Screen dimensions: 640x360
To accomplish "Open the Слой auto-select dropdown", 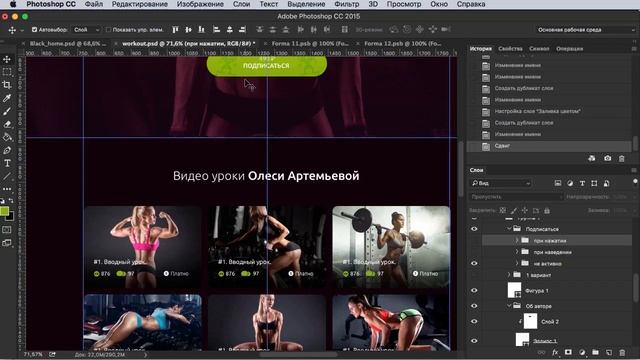I will point(86,29).
